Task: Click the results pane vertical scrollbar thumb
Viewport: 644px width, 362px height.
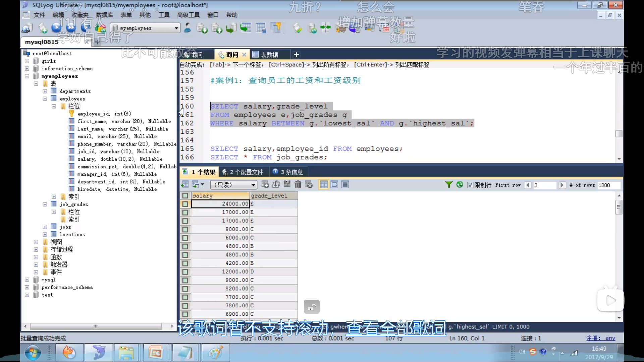Action: (619, 207)
